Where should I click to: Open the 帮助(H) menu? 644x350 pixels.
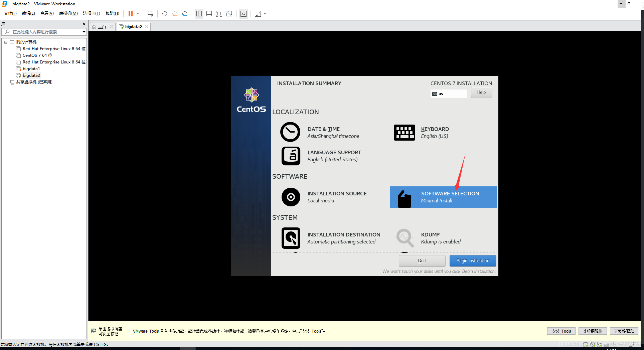tap(112, 13)
